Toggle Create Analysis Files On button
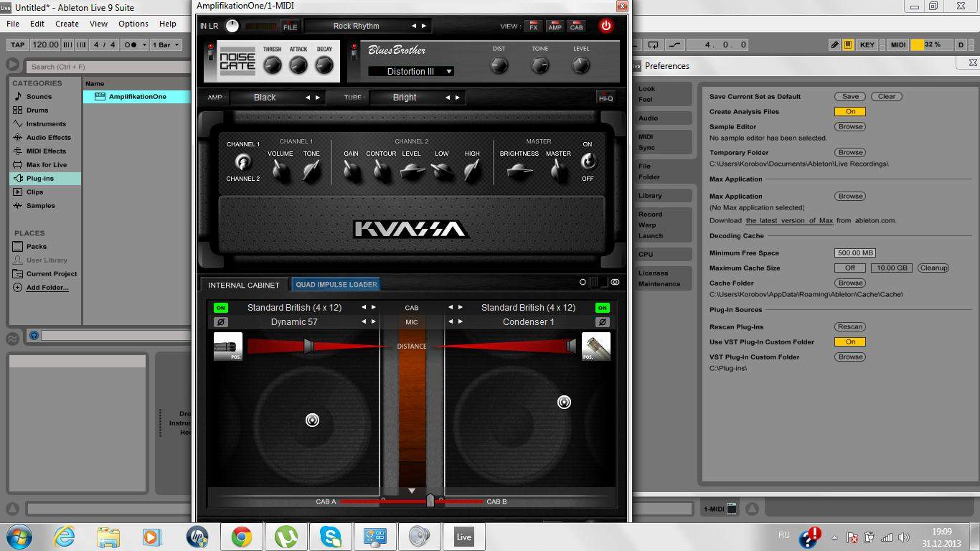 [x=849, y=112]
